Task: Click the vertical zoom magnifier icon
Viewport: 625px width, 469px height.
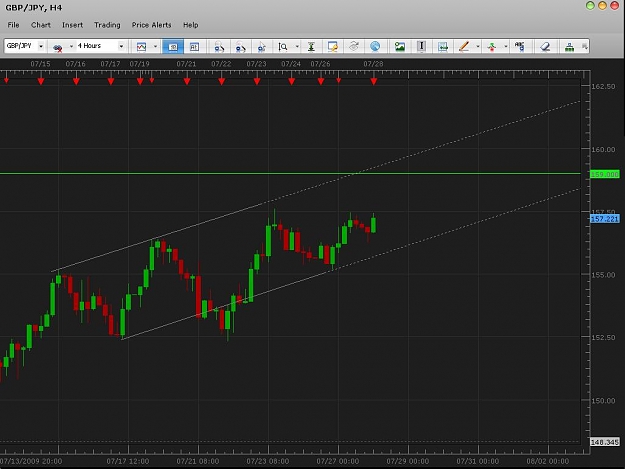Action: (283, 47)
